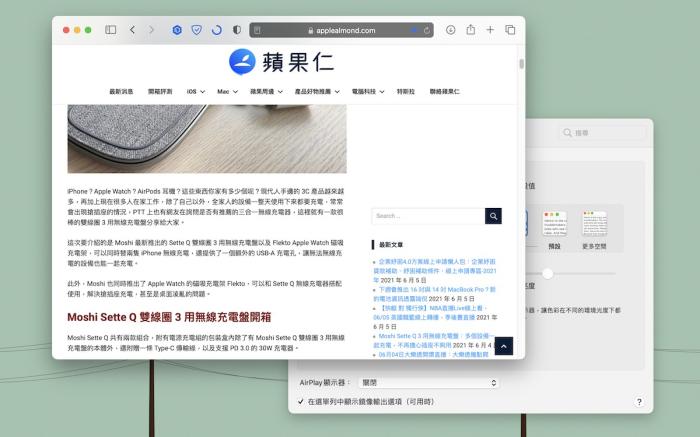This screenshot has height=437, width=700.
Task: Click the brightness slider knob in Displays preferences
Action: (x=548, y=274)
